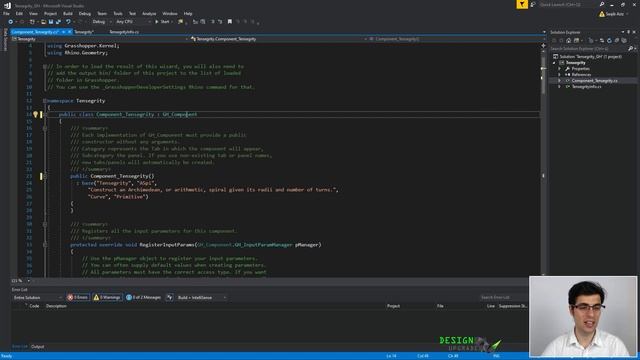The height and width of the screenshot is (360, 640).
Task: Sort by the Project column header
Action: pyautogui.click(x=393, y=306)
